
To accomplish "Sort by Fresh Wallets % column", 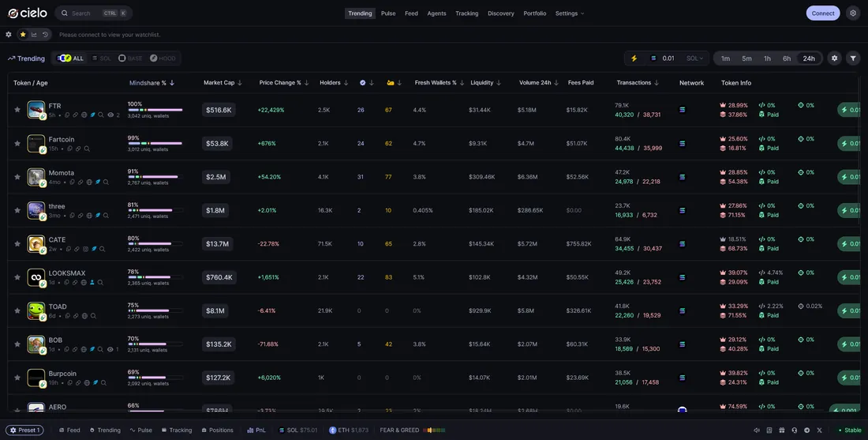I will [x=440, y=83].
